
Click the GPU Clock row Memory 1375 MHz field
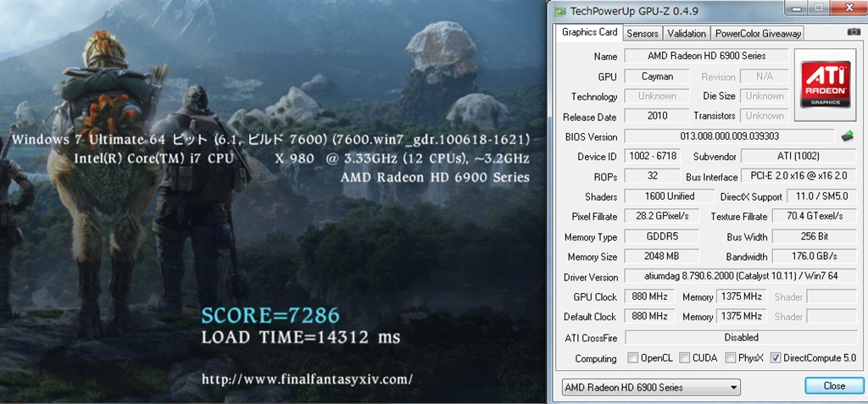tap(741, 296)
